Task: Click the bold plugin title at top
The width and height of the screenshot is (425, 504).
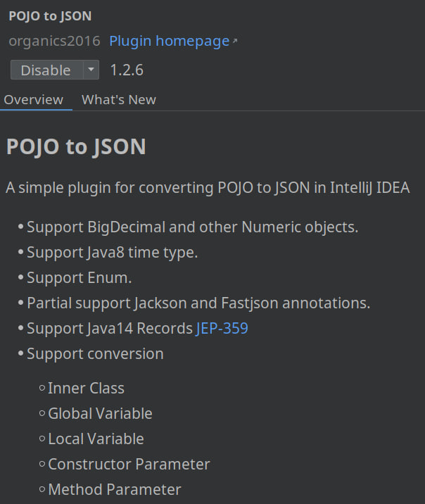Action: point(50,15)
